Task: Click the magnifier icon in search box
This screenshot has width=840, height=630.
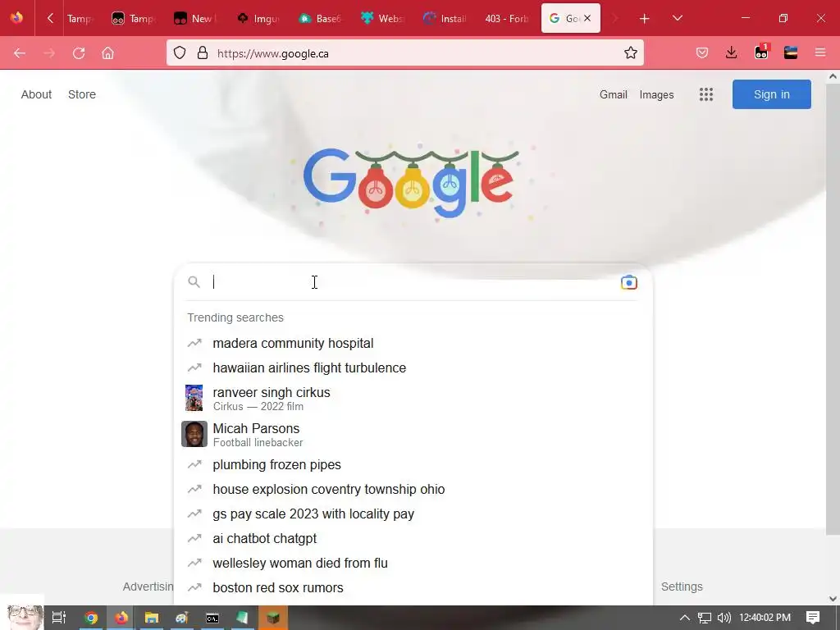Action: tap(194, 282)
